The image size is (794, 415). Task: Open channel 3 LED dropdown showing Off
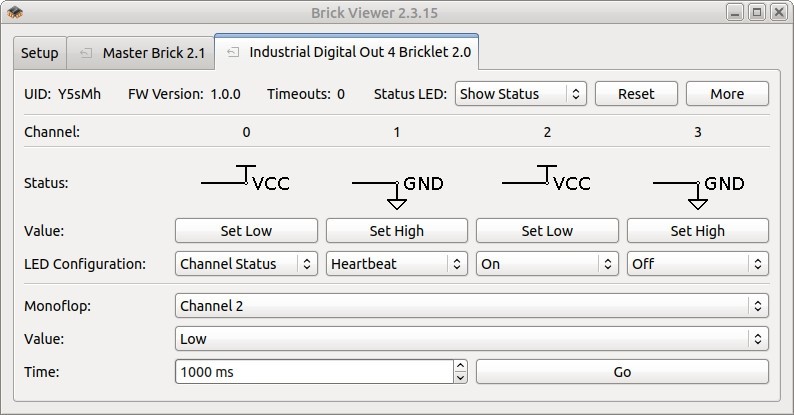tap(698, 264)
